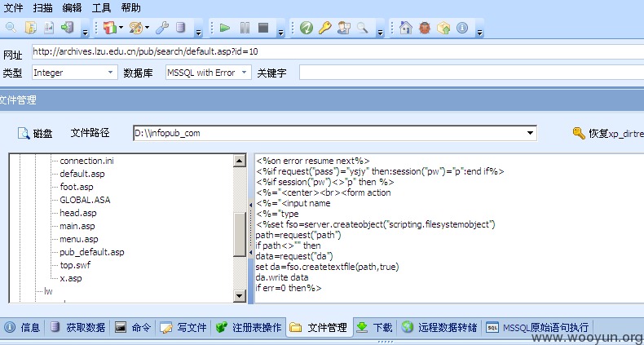The width and height of the screenshot is (644, 345).
Task: Click file tree scrollbar down arrow
Action: pos(240,296)
